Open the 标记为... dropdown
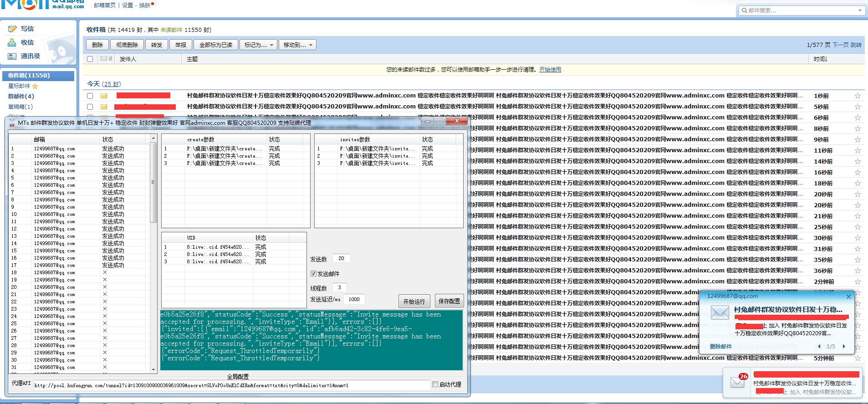868x404 pixels. tap(258, 45)
